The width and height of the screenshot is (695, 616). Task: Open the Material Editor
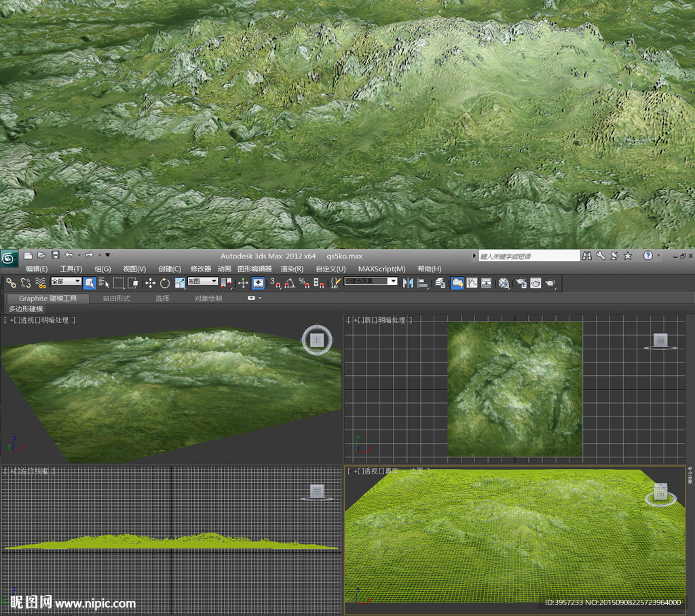click(x=504, y=283)
